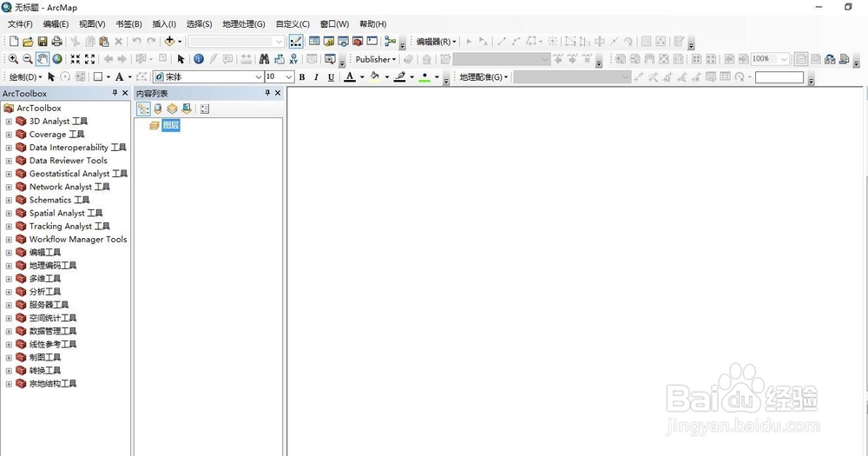Select the Identify tool
Viewport: 868px width, 456px height.
(198, 59)
